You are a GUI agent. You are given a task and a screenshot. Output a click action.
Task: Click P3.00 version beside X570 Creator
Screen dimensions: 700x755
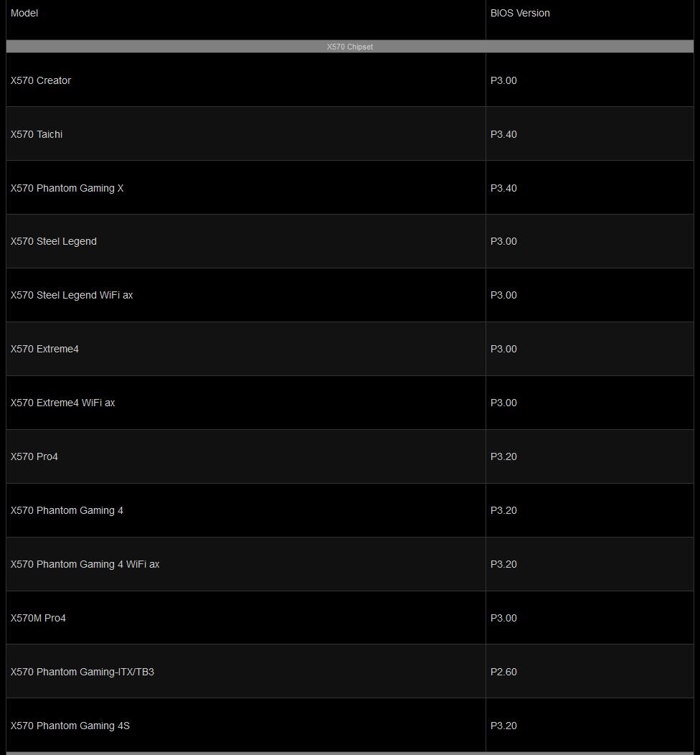(503, 80)
